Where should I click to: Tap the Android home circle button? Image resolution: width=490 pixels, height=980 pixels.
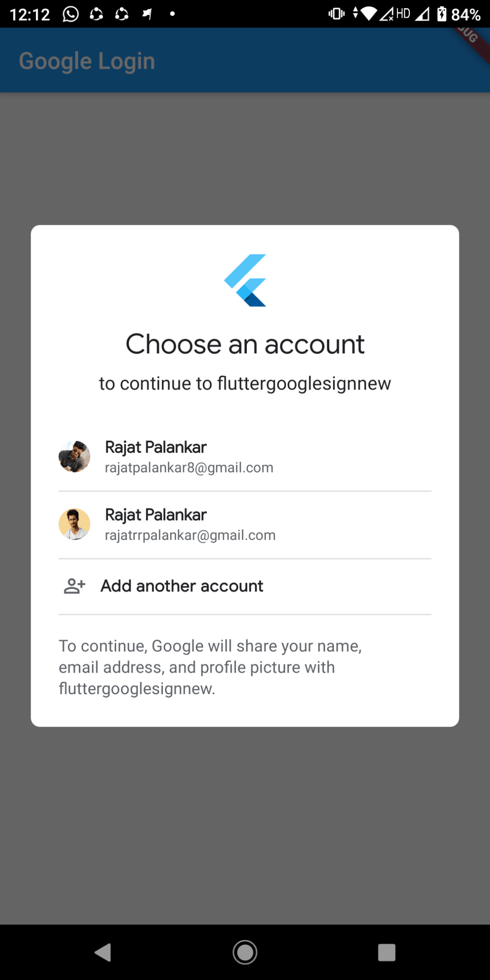245,952
